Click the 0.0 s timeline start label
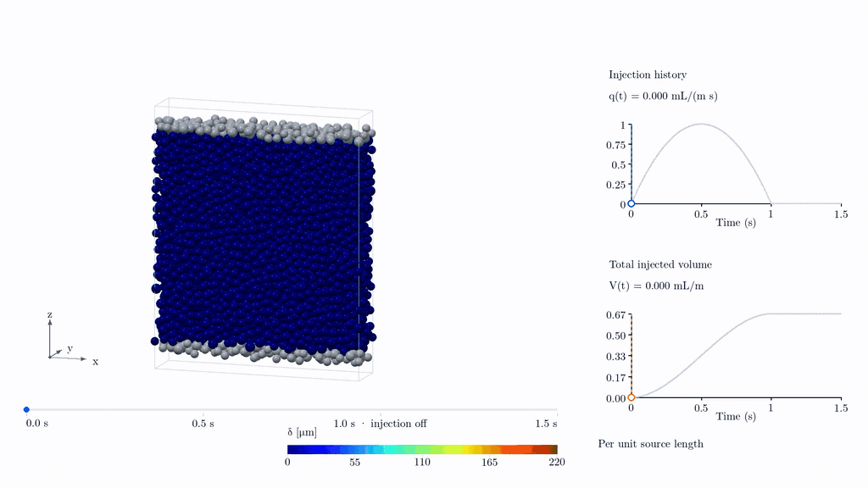This screenshot has height=488, width=868. (37, 424)
